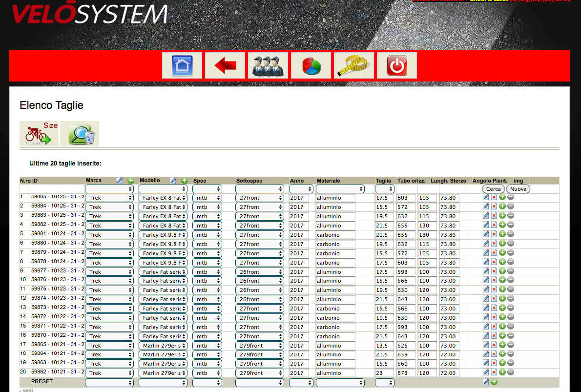Open the yellow measuring tape icon
The height and width of the screenshot is (392, 581).
click(354, 65)
